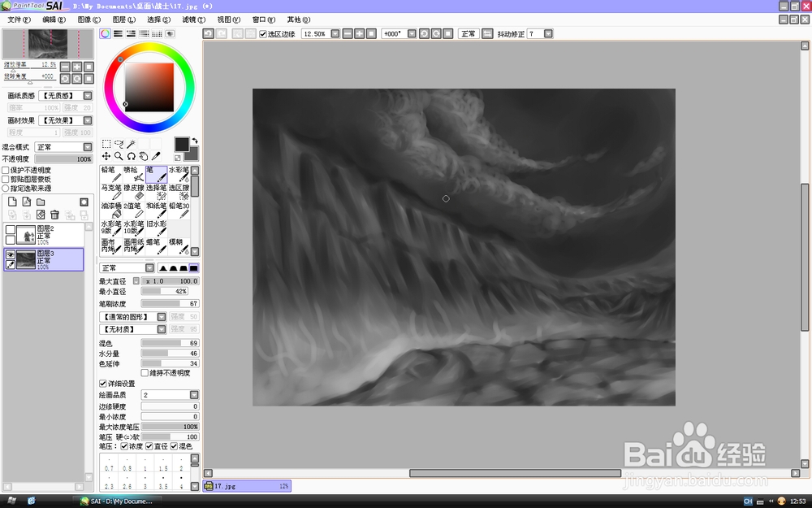Select the 笔 brush tool

[x=156, y=174]
